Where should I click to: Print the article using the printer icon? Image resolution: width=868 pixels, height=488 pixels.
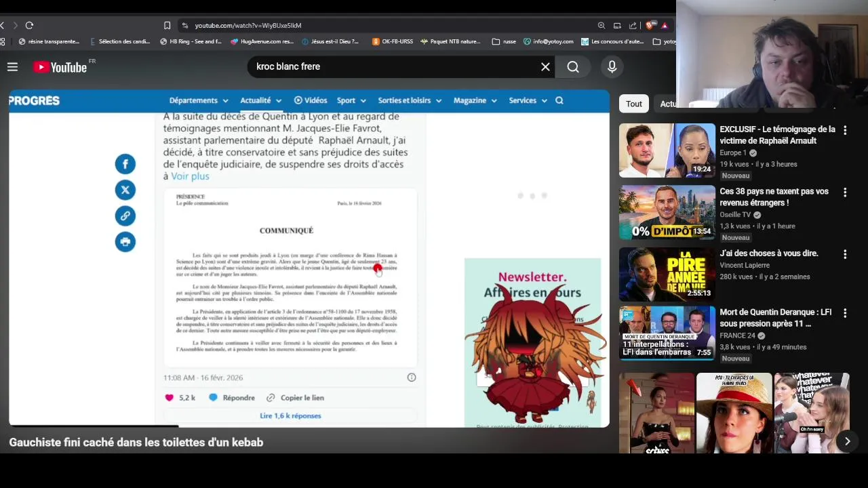click(125, 241)
